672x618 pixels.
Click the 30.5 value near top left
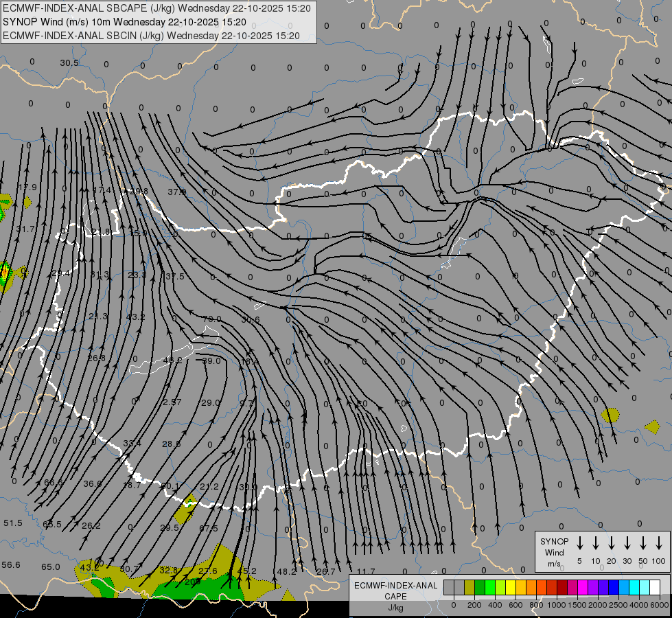[x=69, y=63]
